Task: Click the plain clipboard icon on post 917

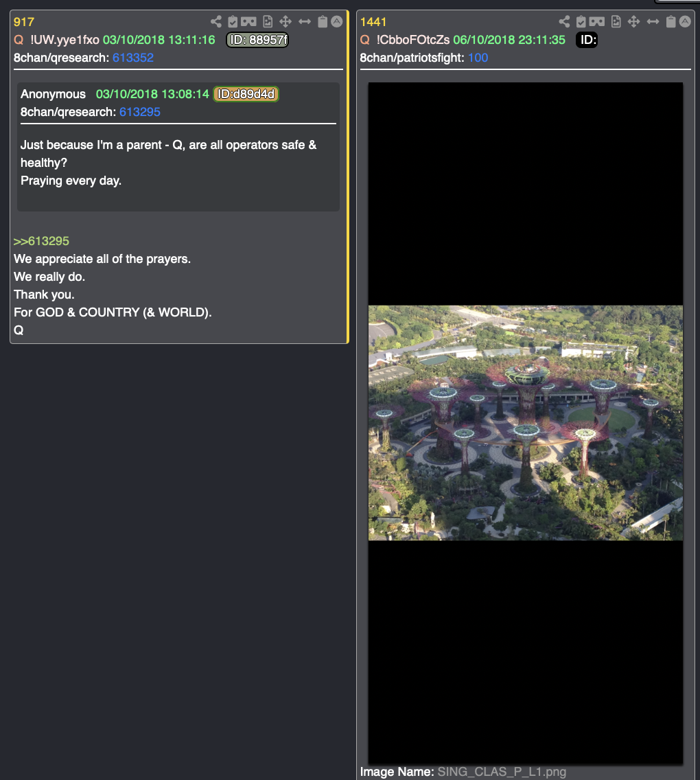Action: (x=323, y=21)
